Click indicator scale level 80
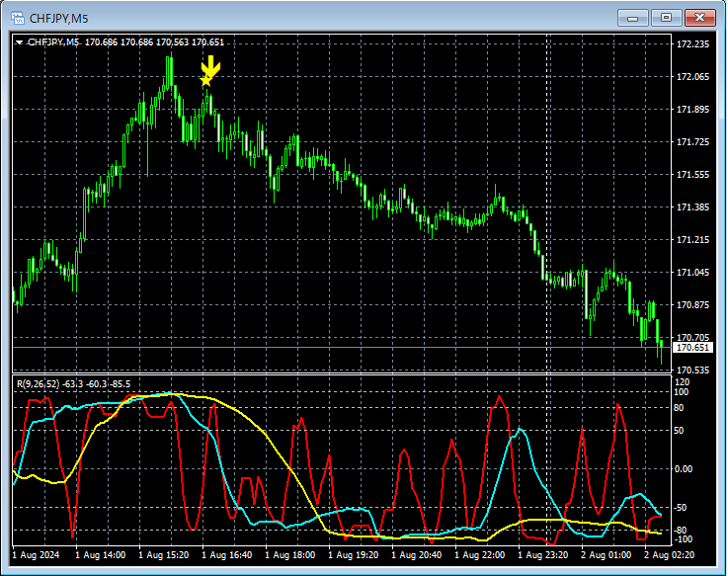Screen dimensions: 728x576 [679, 408]
